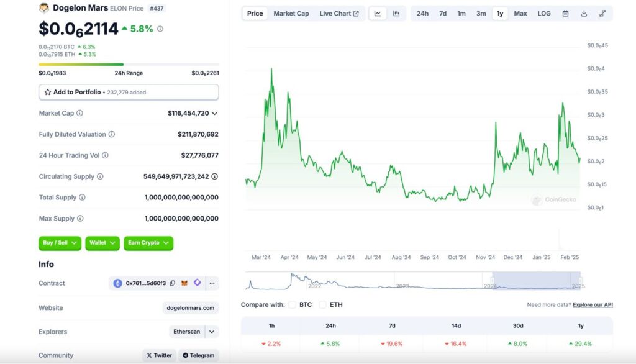
Task: Click the $27,776,077 trading volume value
Action: point(199,155)
